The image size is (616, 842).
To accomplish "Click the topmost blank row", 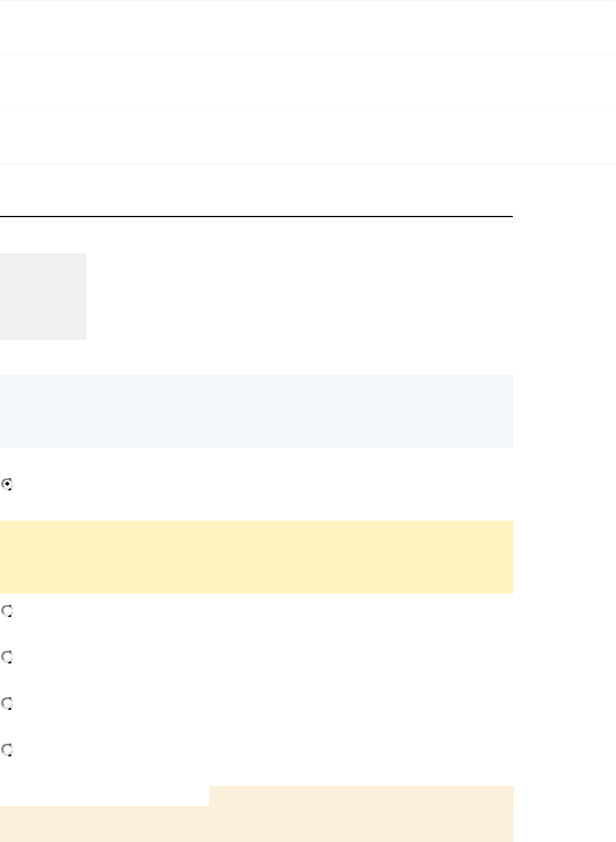I will pos(308,27).
